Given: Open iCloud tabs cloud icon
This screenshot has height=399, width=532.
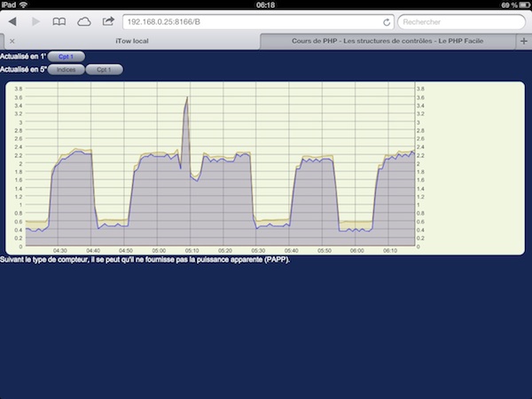Looking at the screenshot, I should coord(84,20).
